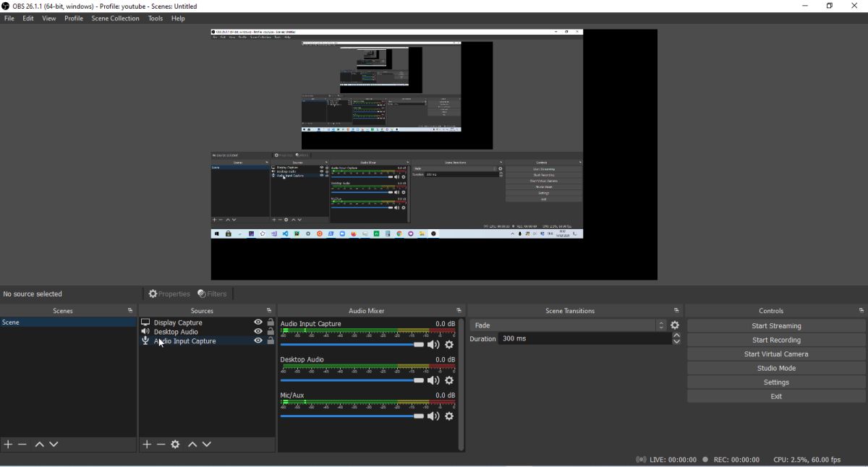This screenshot has height=467, width=868.
Task: Undock the Scene Transitions panel
Action: [676, 311]
